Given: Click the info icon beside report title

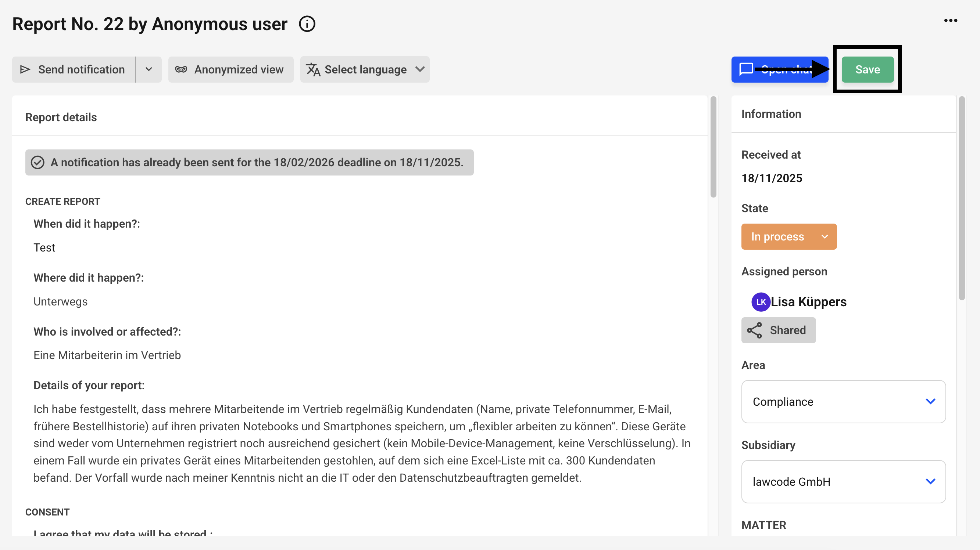Looking at the screenshot, I should pyautogui.click(x=307, y=24).
